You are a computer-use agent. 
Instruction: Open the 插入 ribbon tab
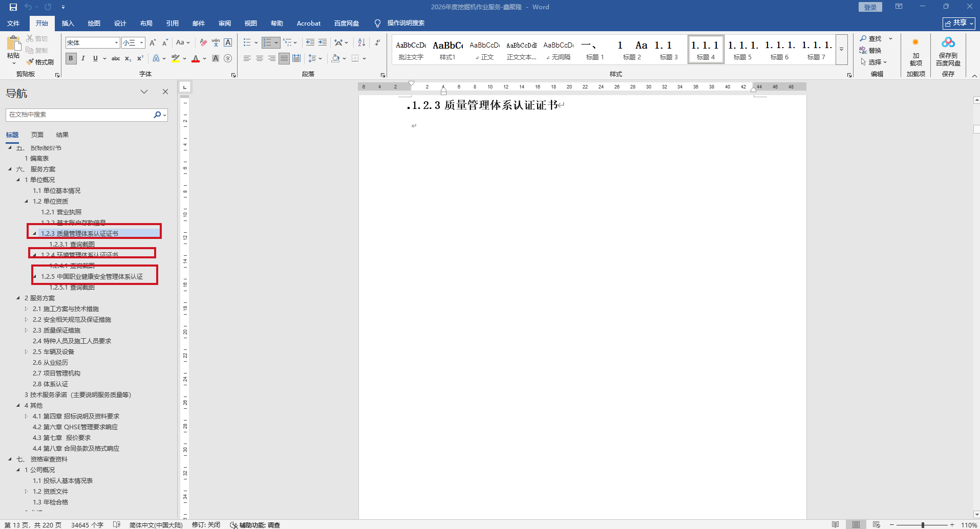pyautogui.click(x=68, y=23)
